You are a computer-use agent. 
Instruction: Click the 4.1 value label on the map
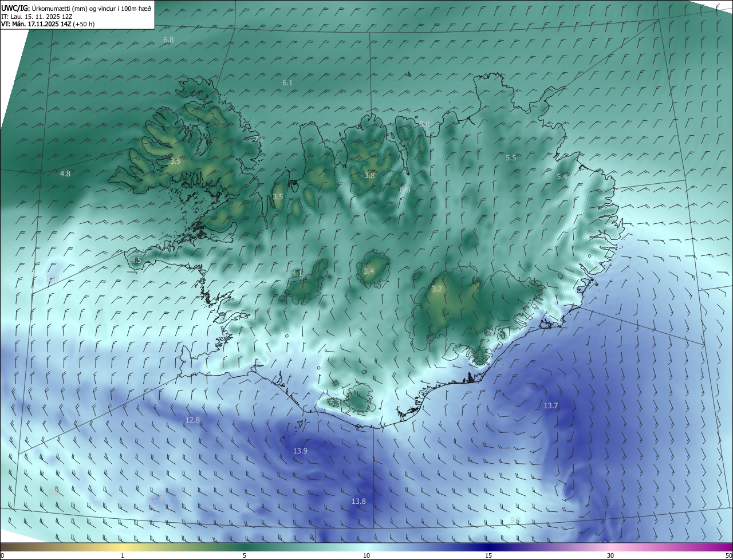coord(297,274)
